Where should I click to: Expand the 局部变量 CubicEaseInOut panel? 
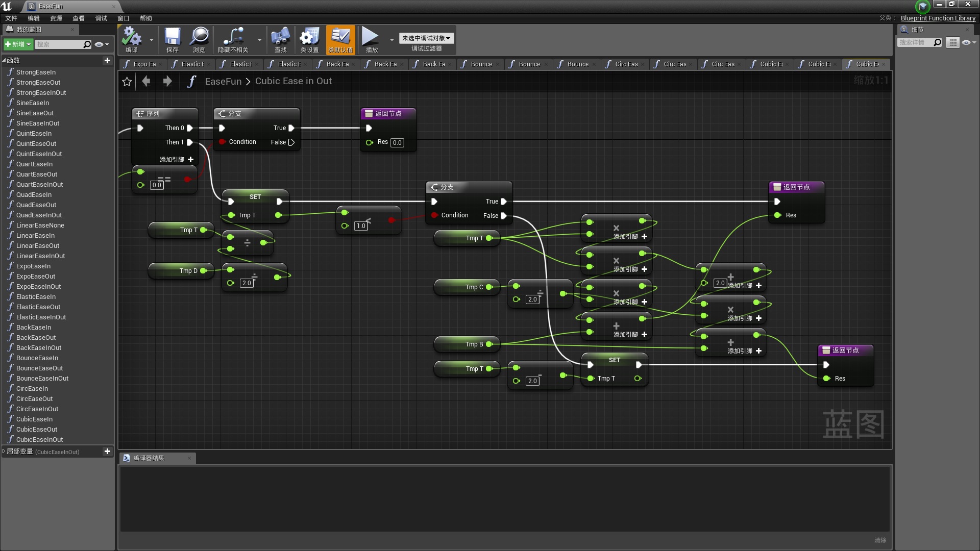(6, 451)
